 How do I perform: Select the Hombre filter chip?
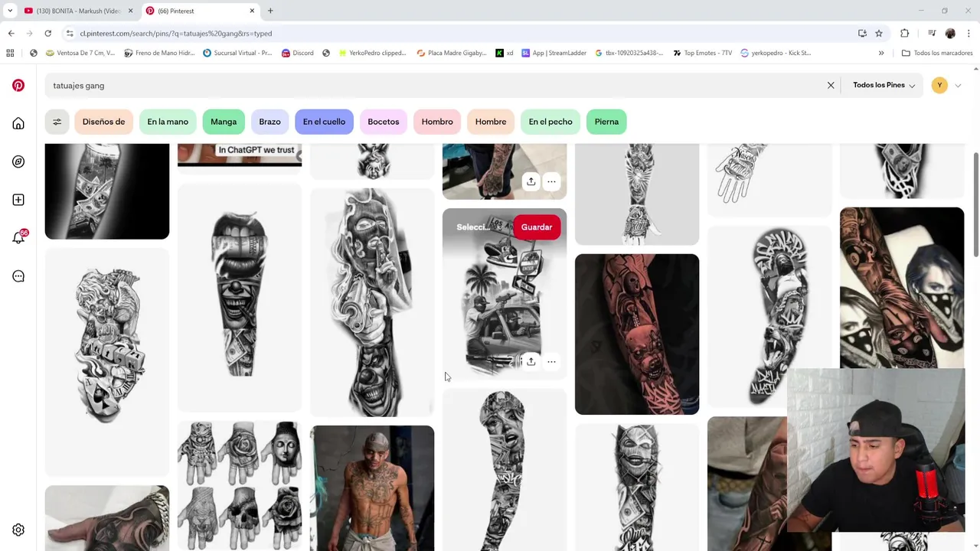(491, 122)
